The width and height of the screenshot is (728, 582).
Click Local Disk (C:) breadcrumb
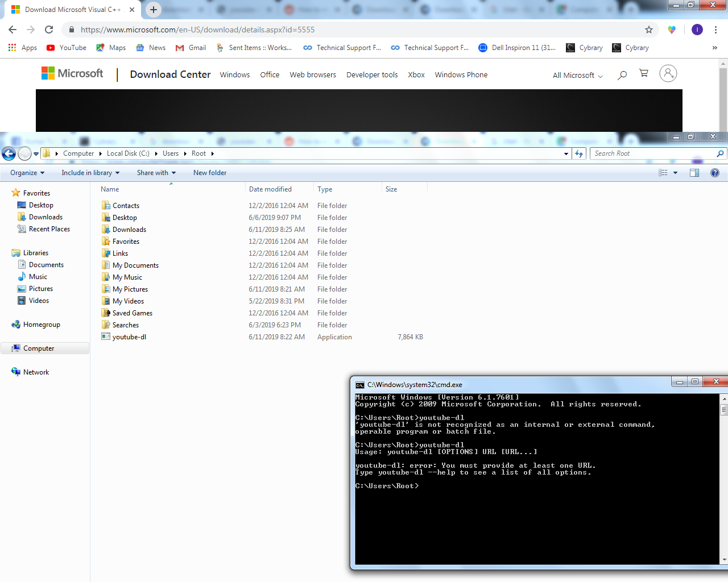click(x=128, y=153)
